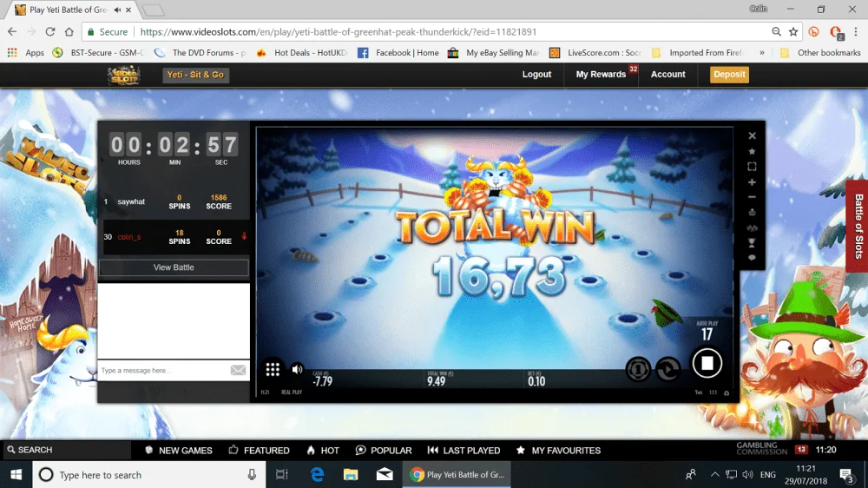Click the greyed autoplay arrow button
This screenshot has height=488, width=868.
click(668, 369)
